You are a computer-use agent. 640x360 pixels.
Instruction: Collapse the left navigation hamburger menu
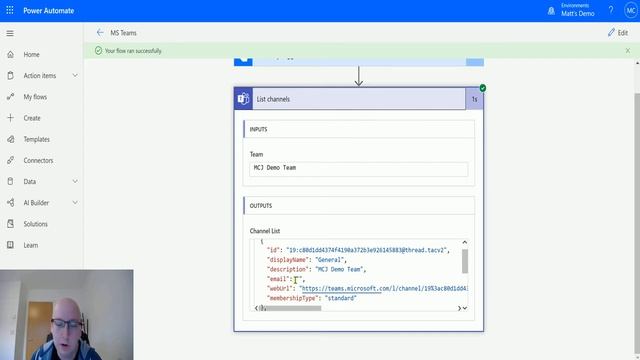[10, 33]
